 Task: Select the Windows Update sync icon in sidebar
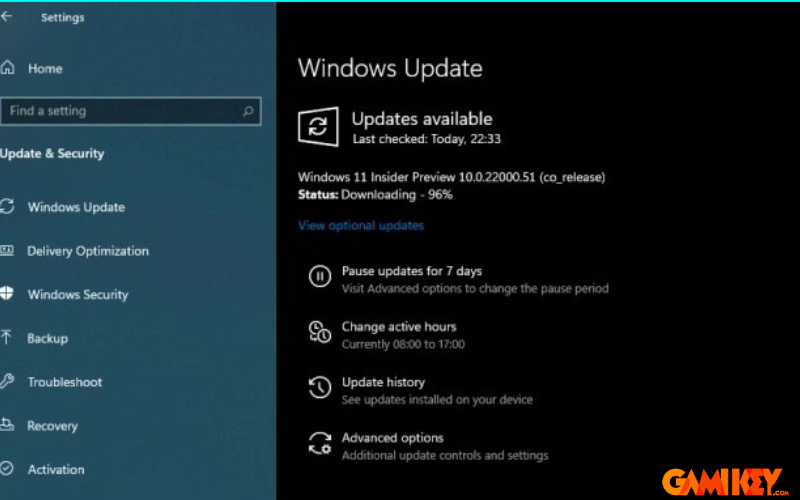point(7,207)
